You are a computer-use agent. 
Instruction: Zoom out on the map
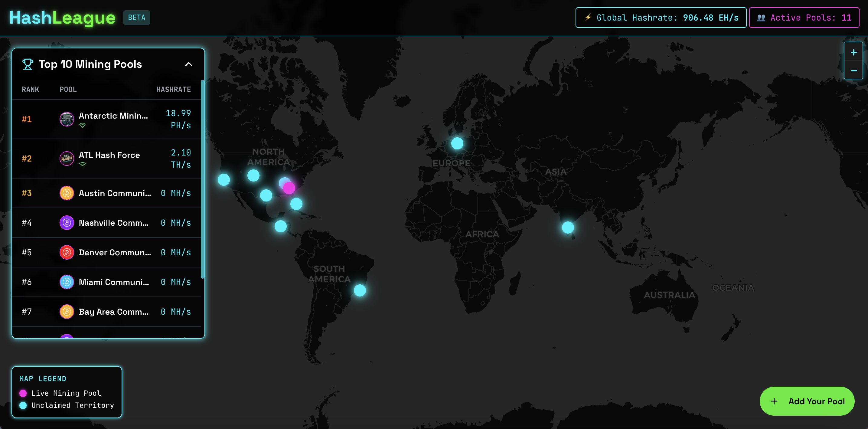click(853, 70)
